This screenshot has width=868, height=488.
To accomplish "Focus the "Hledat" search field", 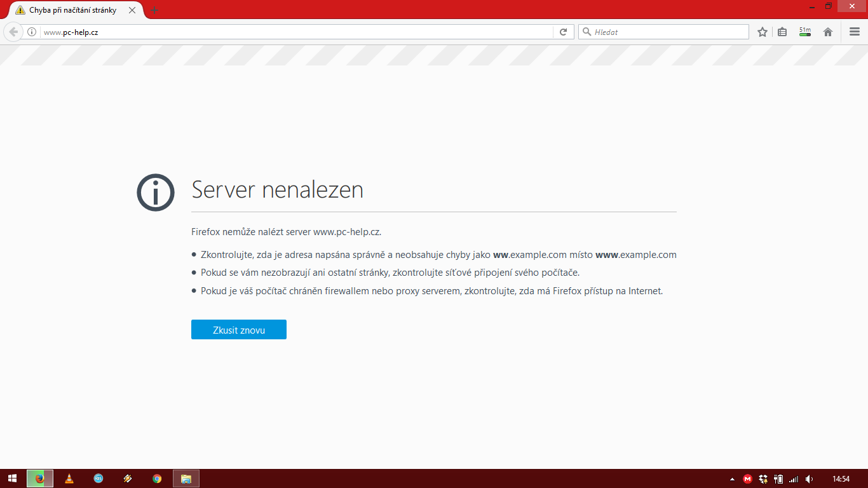I will (667, 32).
